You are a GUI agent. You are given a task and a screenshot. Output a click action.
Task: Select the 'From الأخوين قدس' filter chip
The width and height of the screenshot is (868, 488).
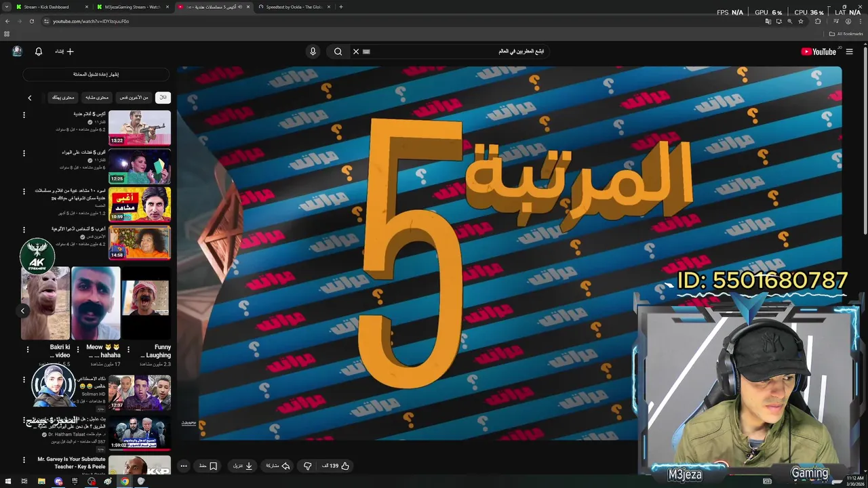click(134, 98)
